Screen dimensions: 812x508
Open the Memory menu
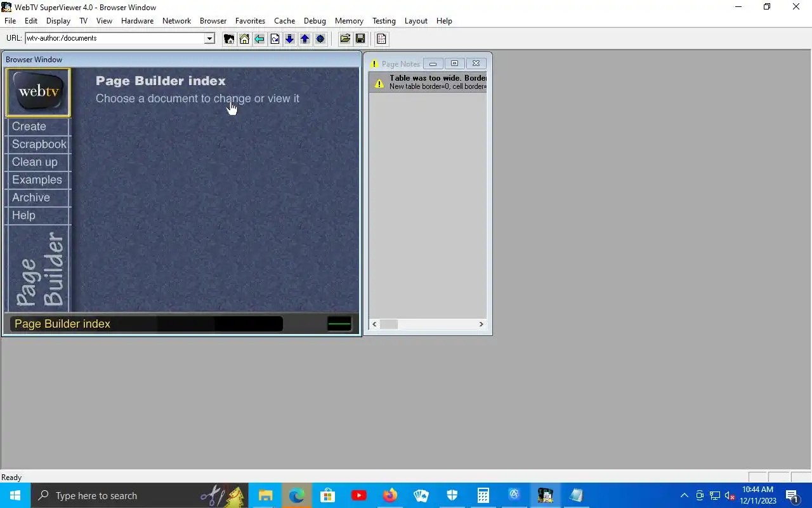pyautogui.click(x=349, y=21)
